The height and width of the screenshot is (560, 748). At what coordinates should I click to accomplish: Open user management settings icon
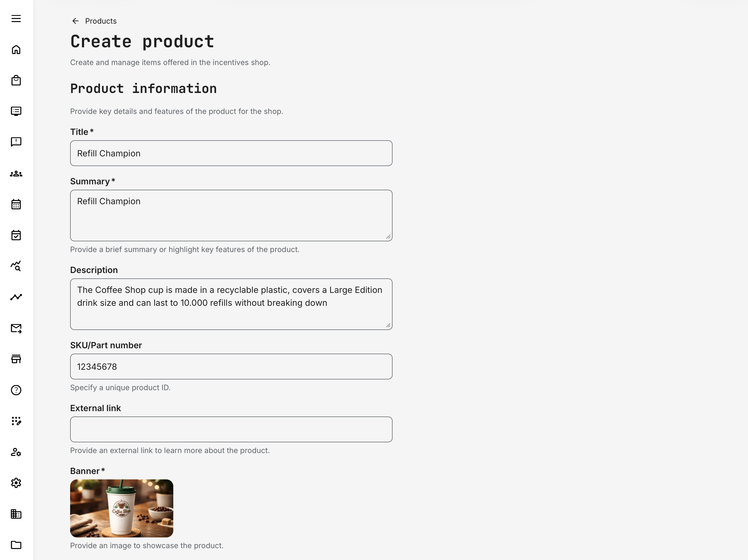[x=16, y=453]
